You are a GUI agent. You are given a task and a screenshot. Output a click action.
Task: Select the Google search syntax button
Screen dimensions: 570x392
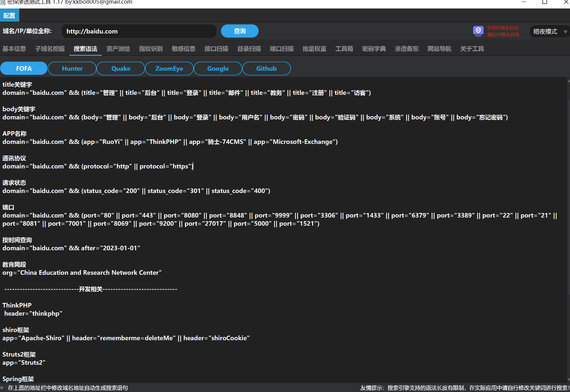[x=218, y=68]
